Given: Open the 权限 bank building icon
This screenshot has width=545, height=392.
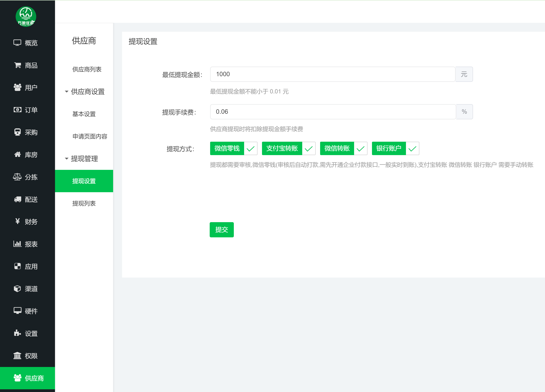Looking at the screenshot, I should [x=17, y=356].
